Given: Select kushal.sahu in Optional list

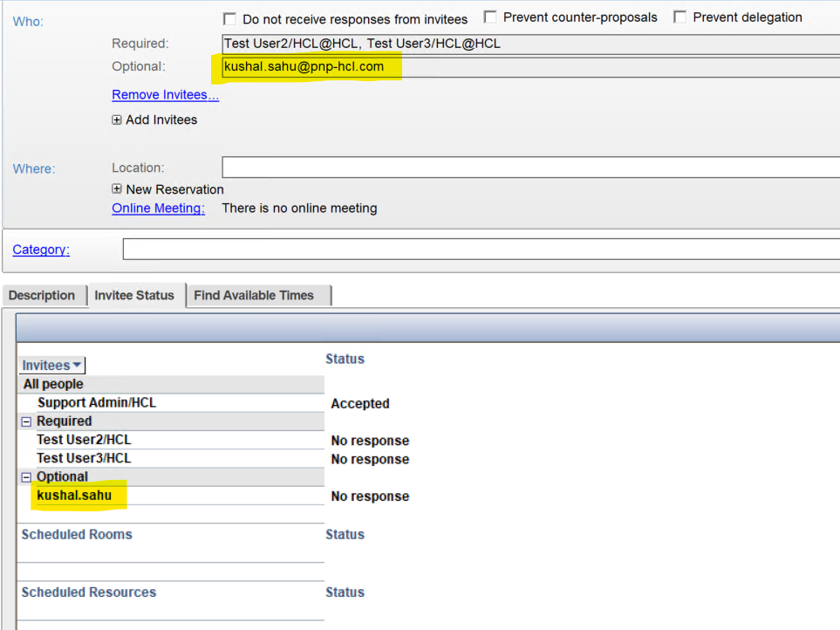Looking at the screenshot, I should 74,496.
